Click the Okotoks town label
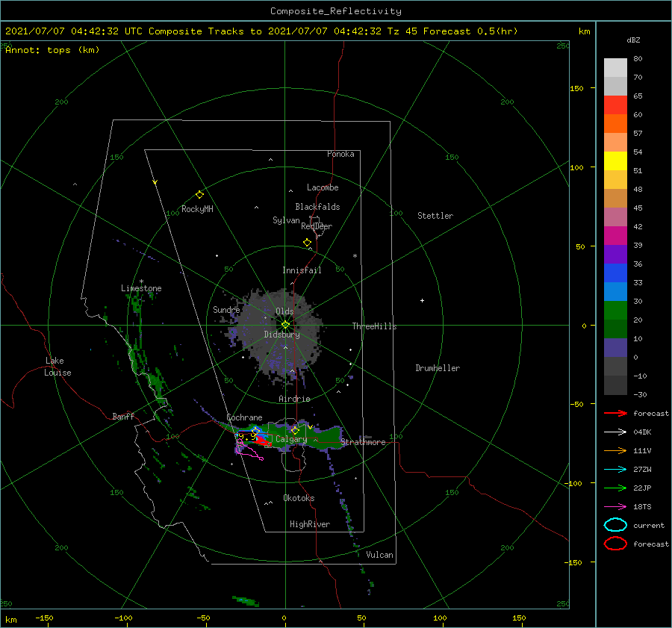 tap(299, 498)
